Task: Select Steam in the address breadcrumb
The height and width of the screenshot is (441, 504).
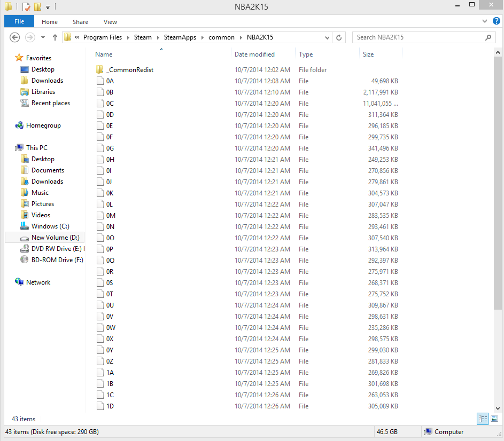Action: (143, 37)
